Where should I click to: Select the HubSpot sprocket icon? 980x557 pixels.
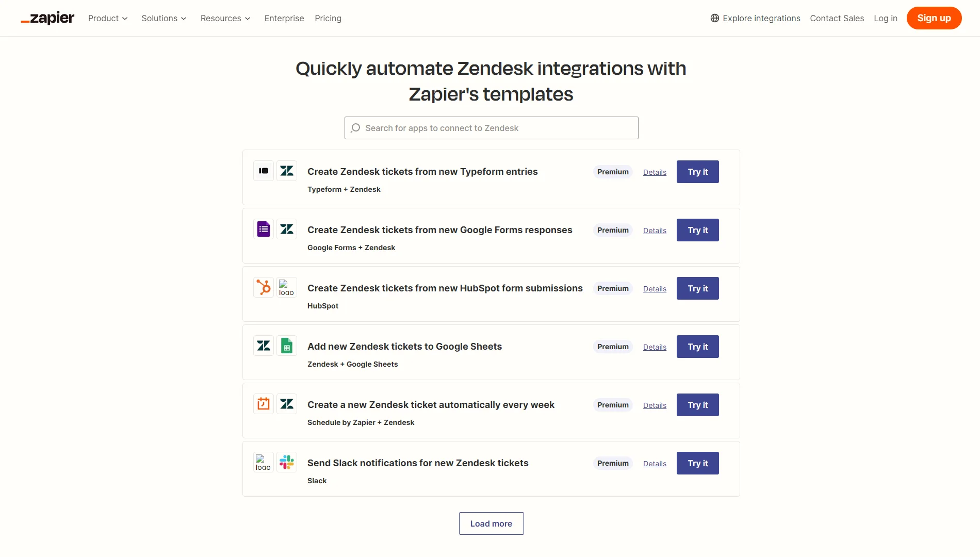[263, 287]
